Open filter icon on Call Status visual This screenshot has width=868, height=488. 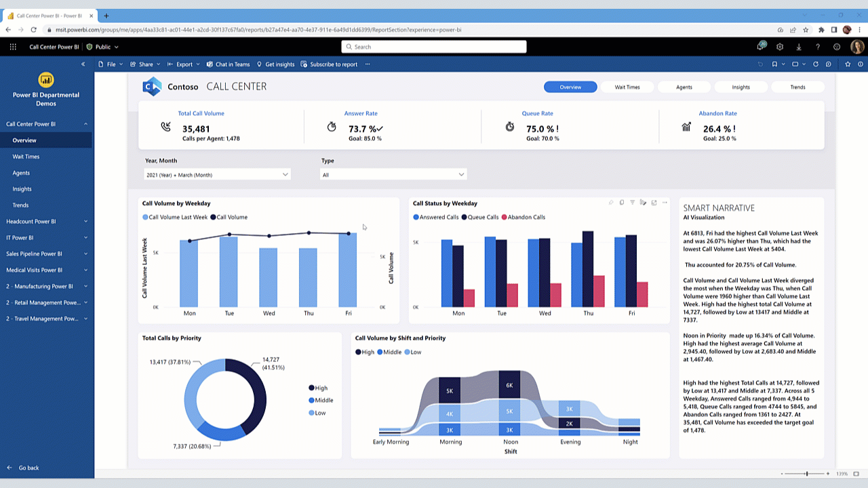point(632,203)
